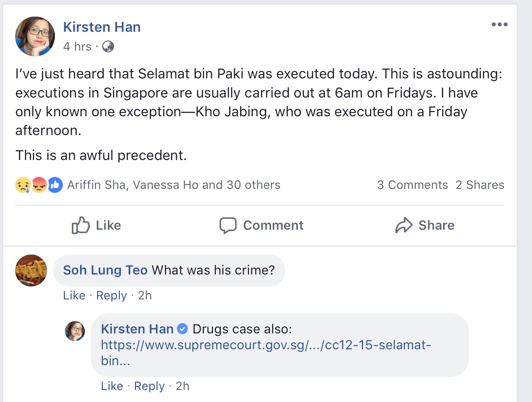This screenshot has width=532, height=402.
Task: Click the Comment speech bubble button
Action: coord(262,225)
